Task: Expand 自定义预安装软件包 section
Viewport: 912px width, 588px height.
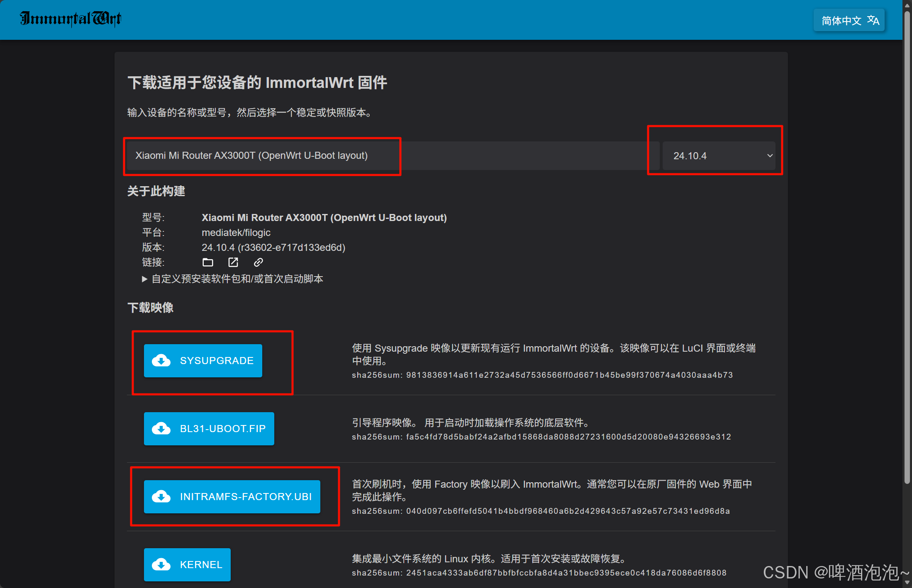Action: 232,279
